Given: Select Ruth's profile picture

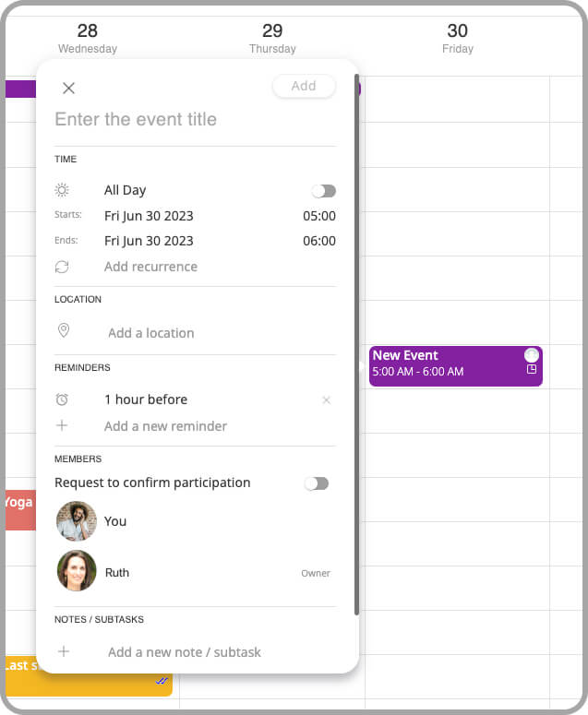Looking at the screenshot, I should pyautogui.click(x=77, y=571).
